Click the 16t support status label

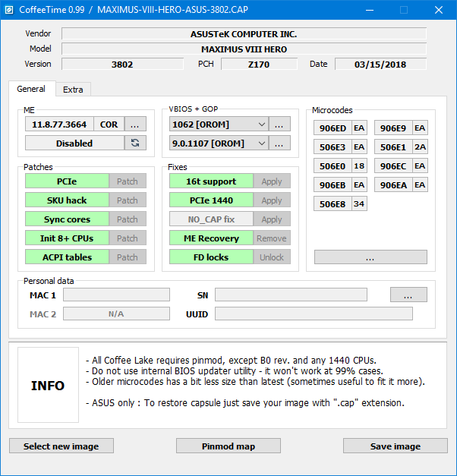click(211, 181)
